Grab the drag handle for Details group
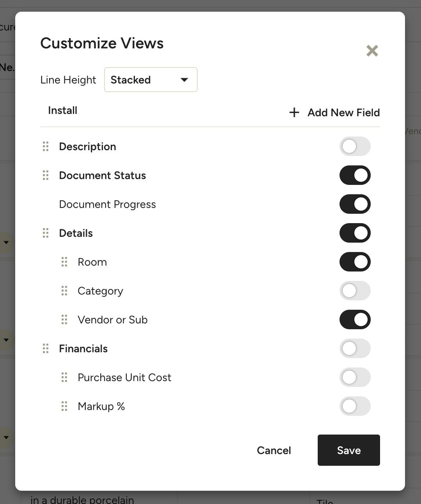421x504 pixels. [46, 233]
